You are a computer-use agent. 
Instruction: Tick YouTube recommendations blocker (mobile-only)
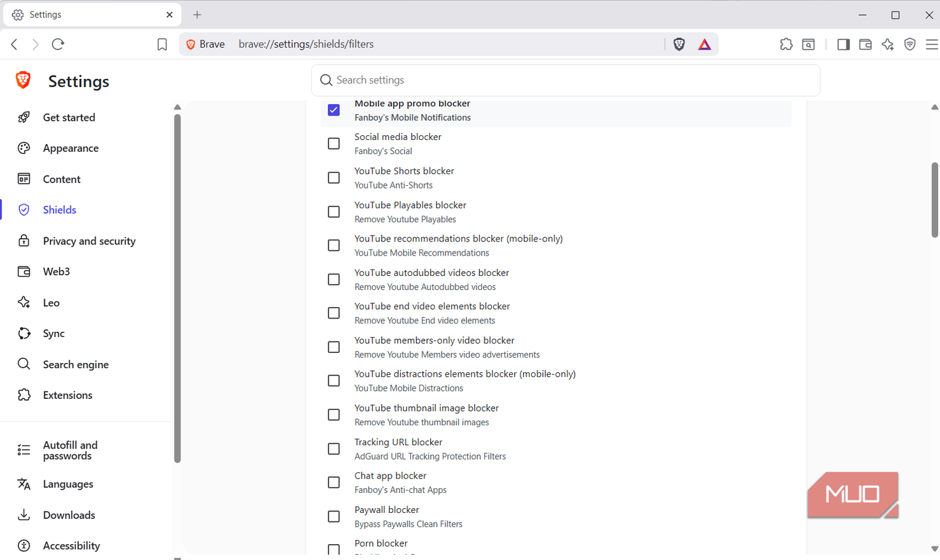click(x=334, y=245)
